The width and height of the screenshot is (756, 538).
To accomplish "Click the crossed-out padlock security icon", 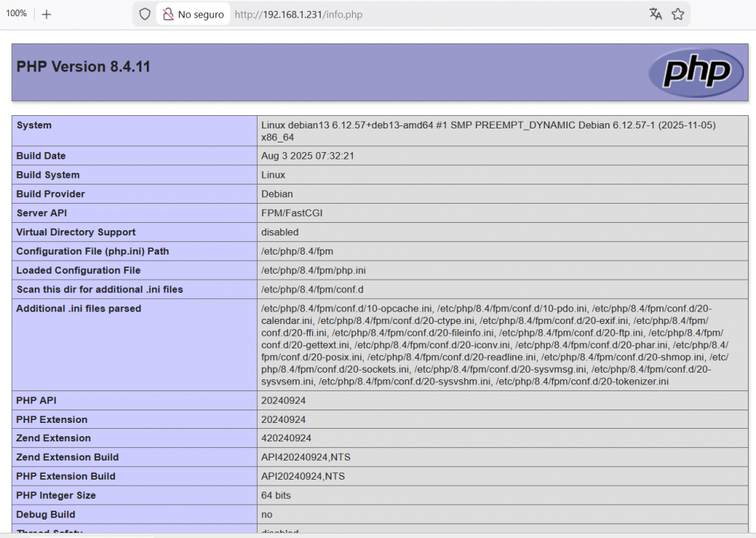I will (x=168, y=14).
